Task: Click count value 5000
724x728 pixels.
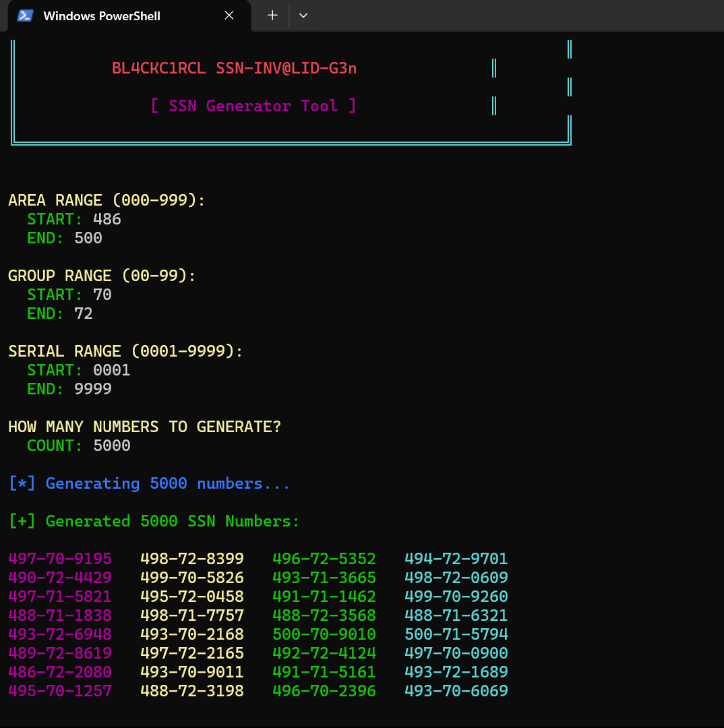Action: pyautogui.click(x=111, y=446)
